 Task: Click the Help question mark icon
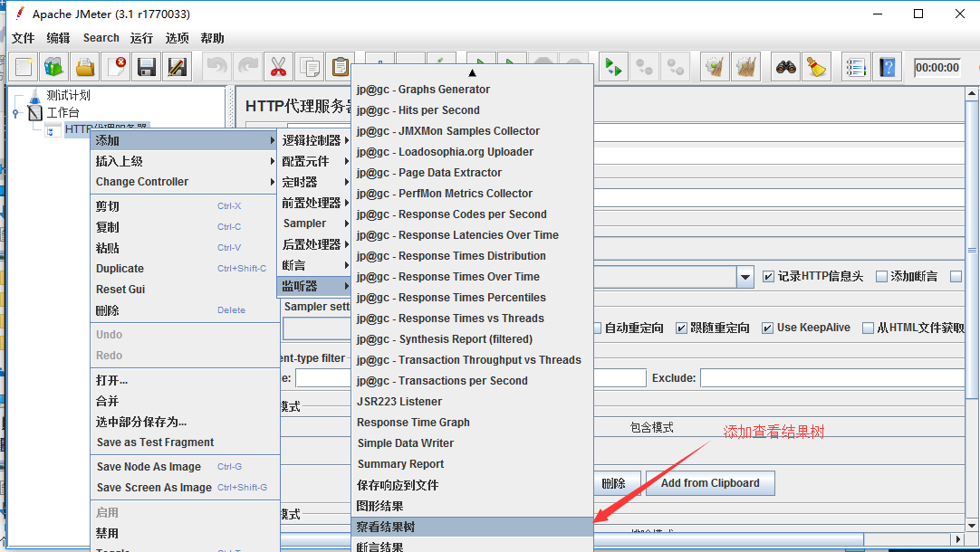pyautogui.click(x=887, y=67)
